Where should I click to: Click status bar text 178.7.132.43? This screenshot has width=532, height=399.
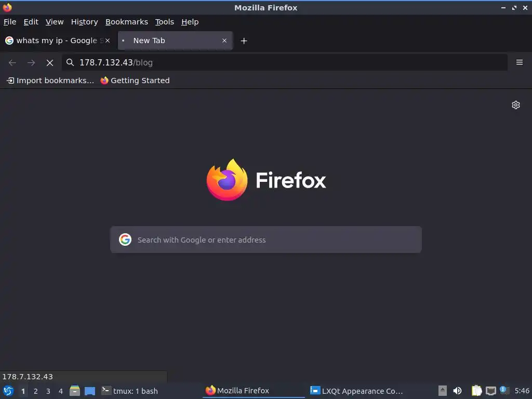pyautogui.click(x=28, y=377)
